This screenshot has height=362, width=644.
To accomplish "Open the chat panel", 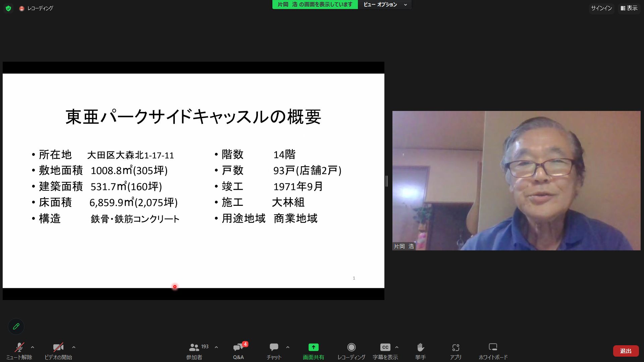I will coord(274,351).
